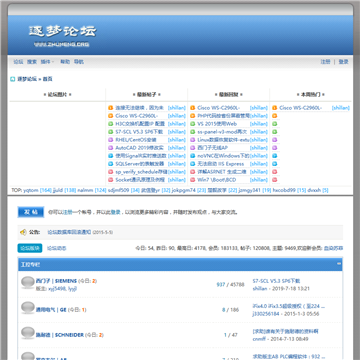Open iFix4.0 iFix3.5 last post link

click(289, 306)
